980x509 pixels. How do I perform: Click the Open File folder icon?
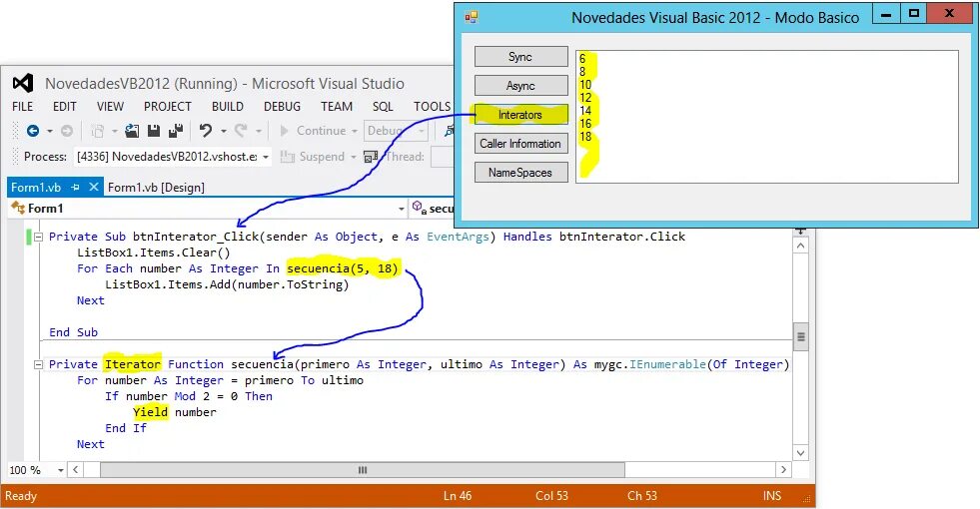click(x=132, y=131)
